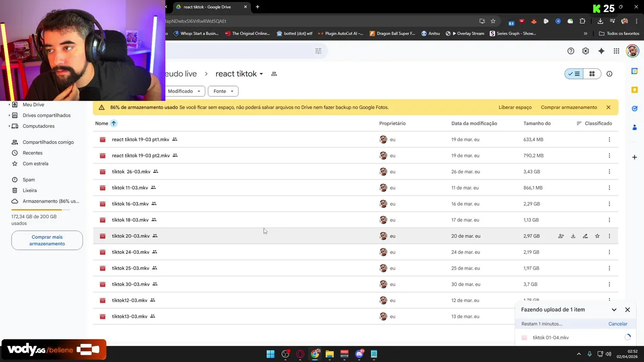644x362 pixels.
Task: Show hidden bookmarks overflow chevron
Action: click(x=585, y=34)
